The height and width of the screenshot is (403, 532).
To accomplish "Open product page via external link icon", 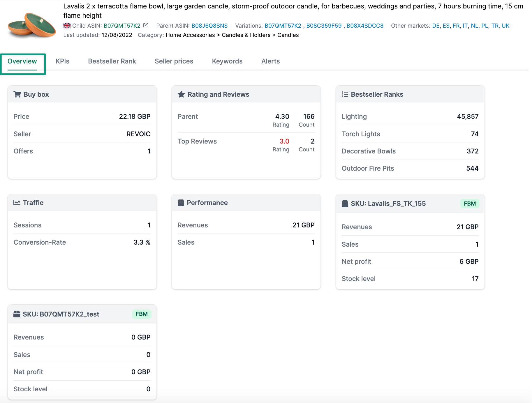I will click(145, 25).
